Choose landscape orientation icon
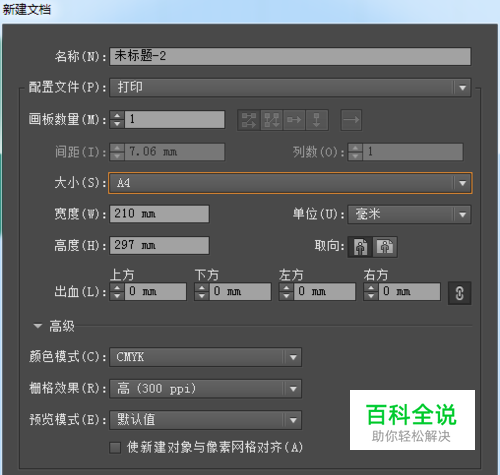The image size is (500, 475). click(385, 247)
